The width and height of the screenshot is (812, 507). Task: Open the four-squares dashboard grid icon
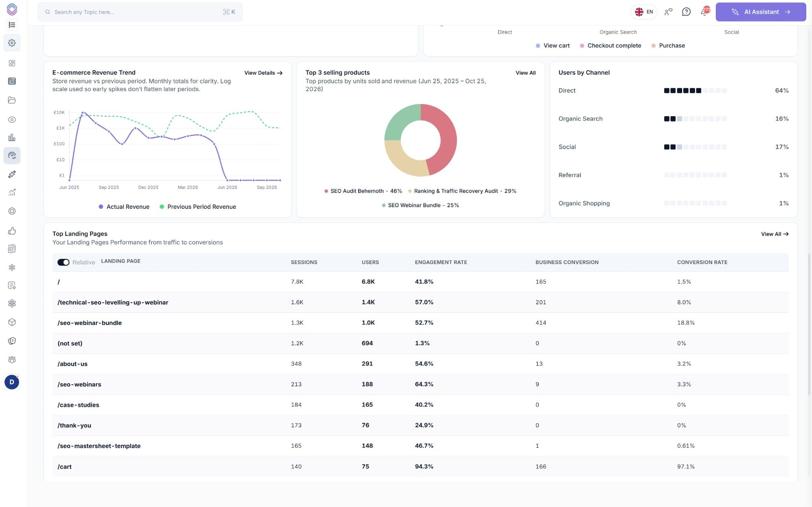tap(12, 63)
